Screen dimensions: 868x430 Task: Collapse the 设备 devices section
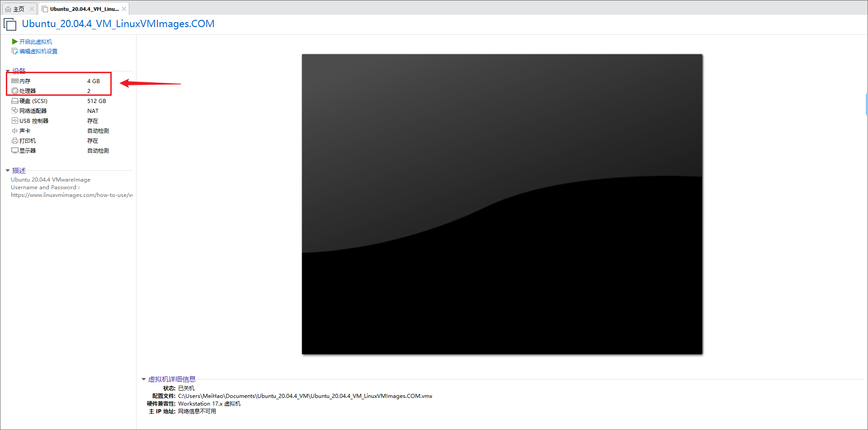point(8,71)
